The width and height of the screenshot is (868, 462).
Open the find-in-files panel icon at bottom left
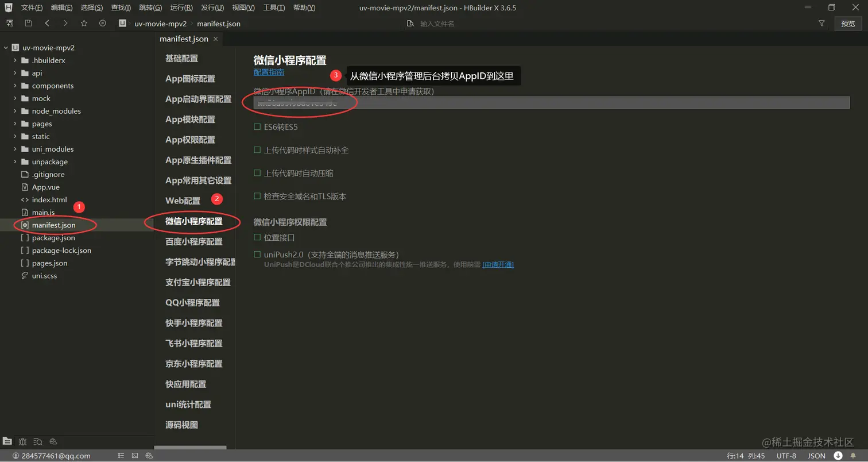(38, 441)
